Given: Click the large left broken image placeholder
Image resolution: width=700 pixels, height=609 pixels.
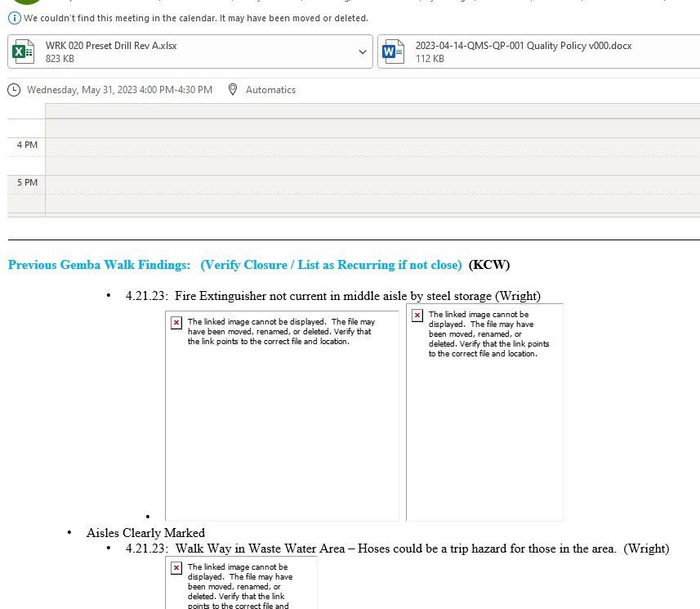Looking at the screenshot, I should click(x=282, y=413).
